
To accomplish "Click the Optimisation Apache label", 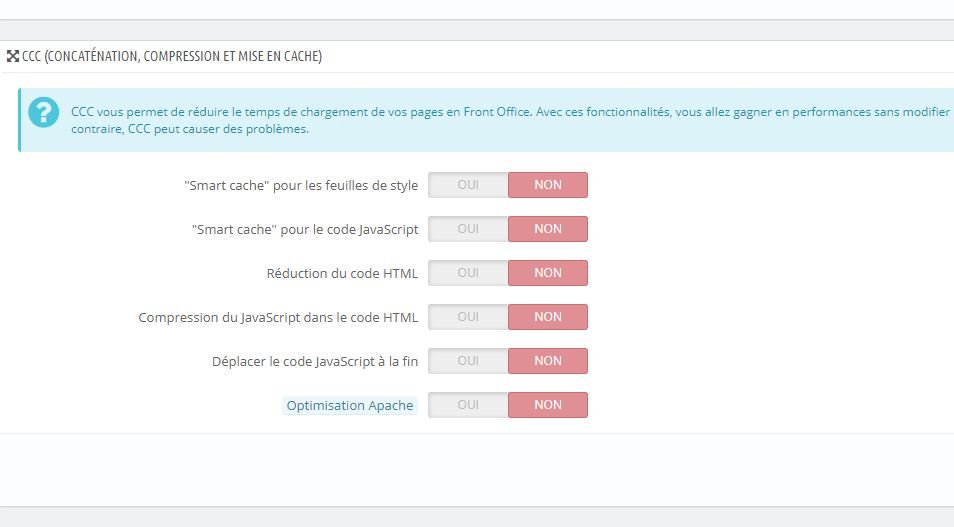I will click(x=350, y=405).
